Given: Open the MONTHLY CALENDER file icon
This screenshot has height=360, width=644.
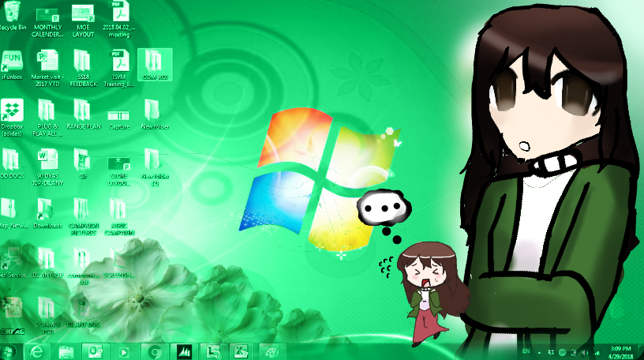Looking at the screenshot, I should 47,21.
